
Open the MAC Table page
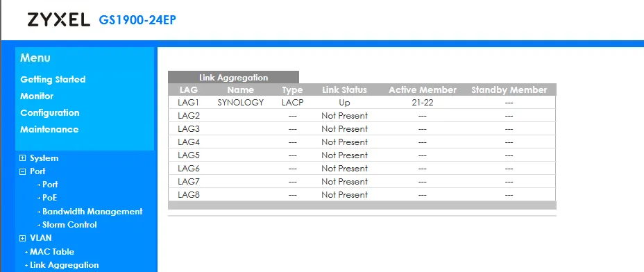[52, 252]
